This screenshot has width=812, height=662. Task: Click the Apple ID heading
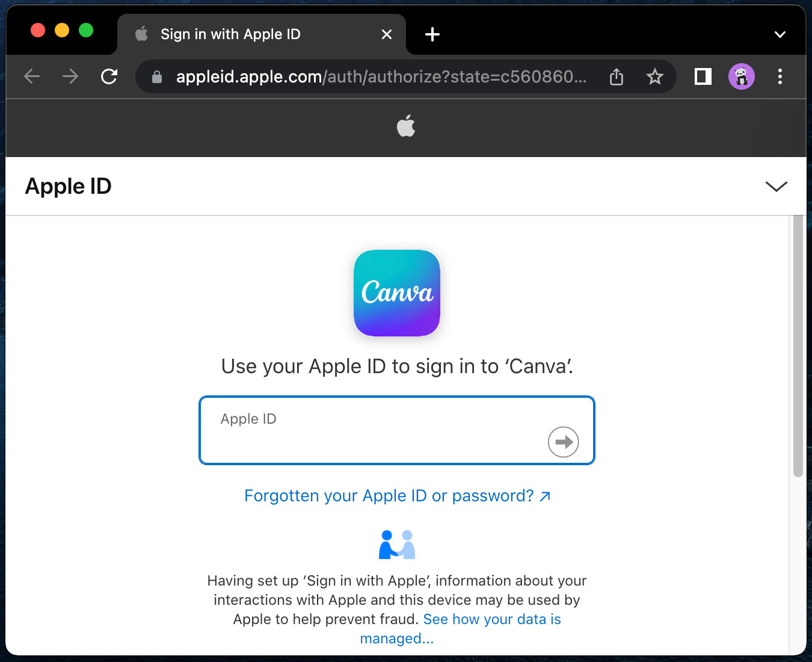[x=69, y=186]
